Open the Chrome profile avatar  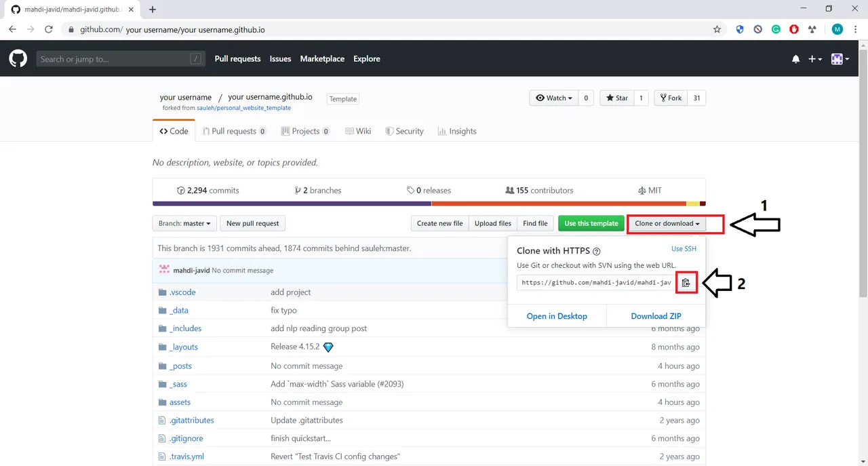pyautogui.click(x=837, y=29)
